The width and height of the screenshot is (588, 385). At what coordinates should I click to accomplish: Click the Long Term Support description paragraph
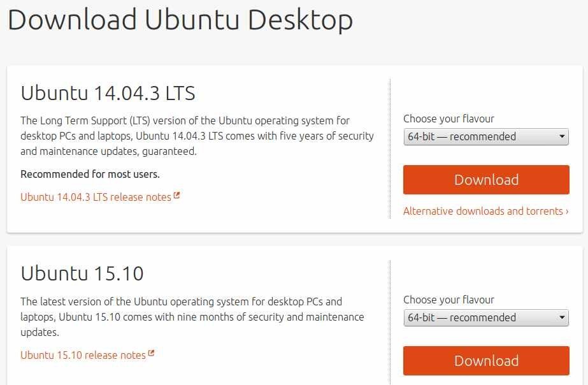tap(197, 136)
